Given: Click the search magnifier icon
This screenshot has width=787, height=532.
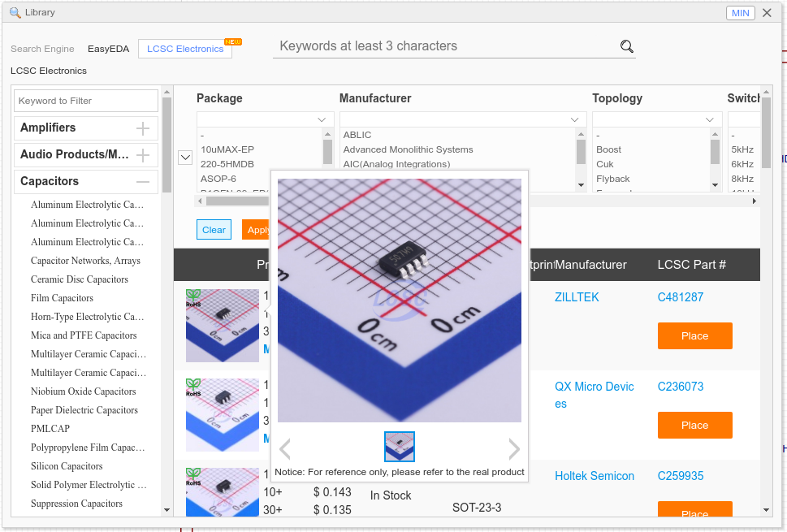Looking at the screenshot, I should [626, 46].
